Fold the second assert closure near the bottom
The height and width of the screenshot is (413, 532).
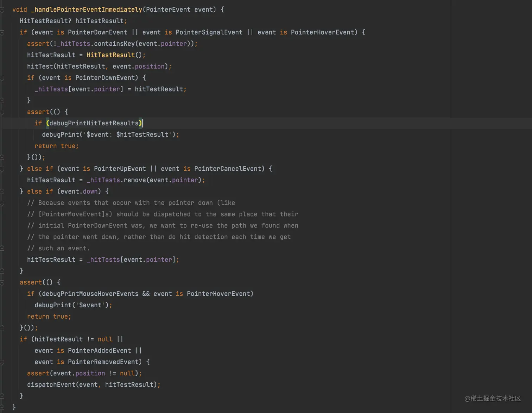(x=3, y=282)
